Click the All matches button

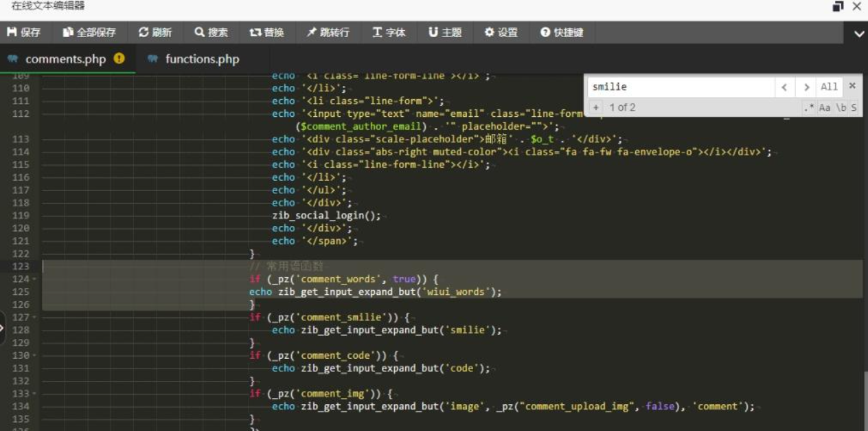[x=829, y=87]
